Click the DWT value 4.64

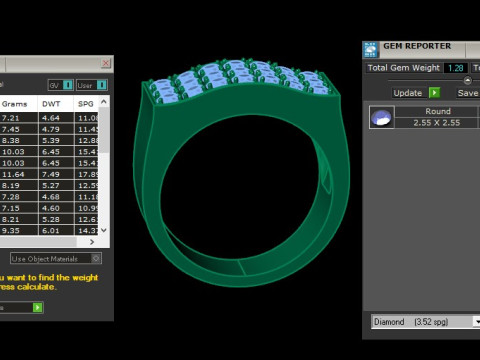[51, 118]
